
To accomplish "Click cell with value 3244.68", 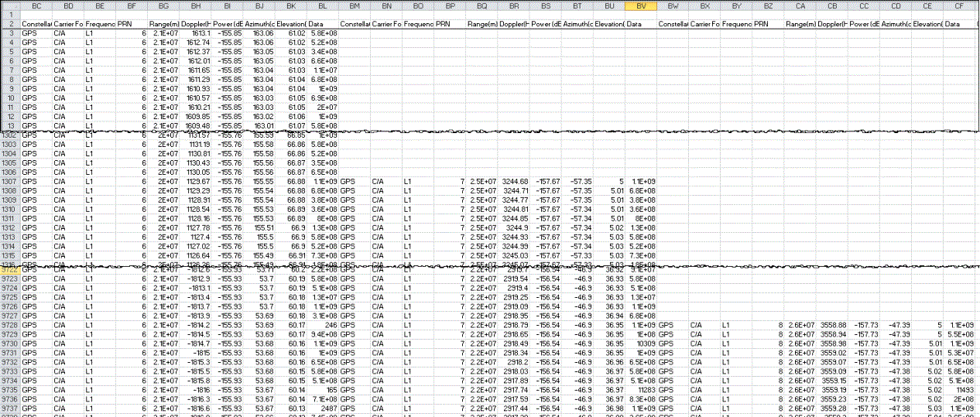I will (514, 181).
